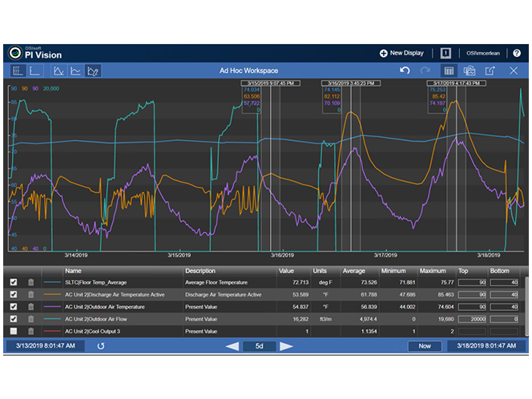Click the redo arrow icon
The height and width of the screenshot is (399, 532).
tap(425, 71)
